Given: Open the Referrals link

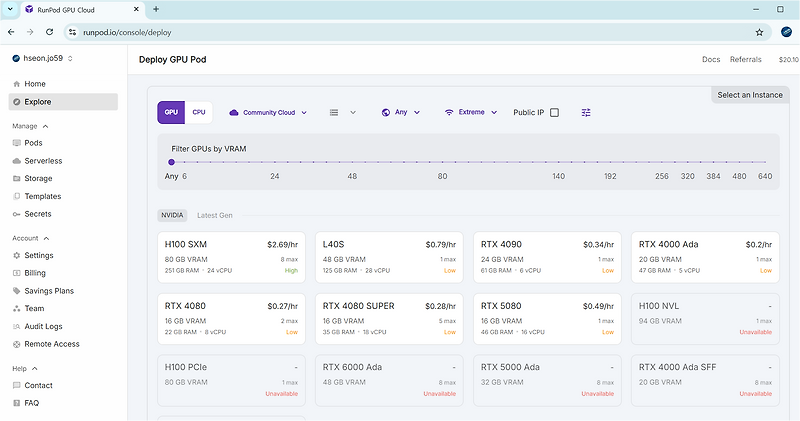Looking at the screenshot, I should tap(745, 59).
